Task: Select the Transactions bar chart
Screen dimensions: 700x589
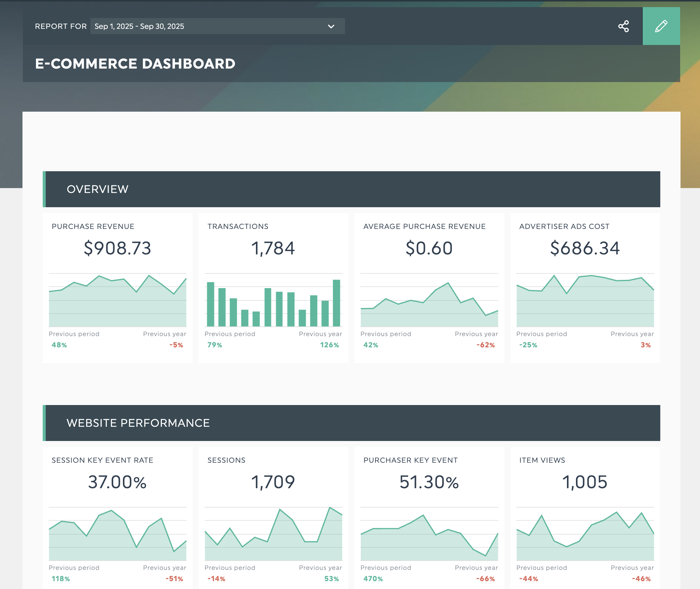Action: (273, 300)
